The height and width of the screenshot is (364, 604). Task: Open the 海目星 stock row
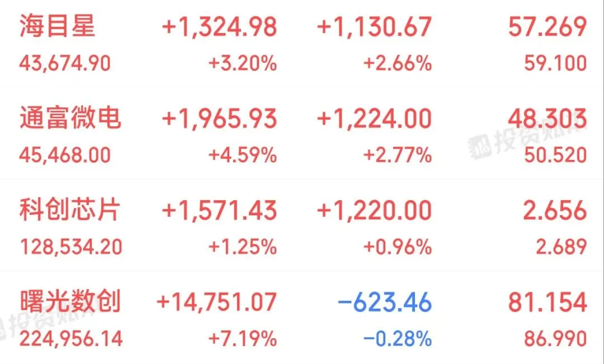coord(302,44)
